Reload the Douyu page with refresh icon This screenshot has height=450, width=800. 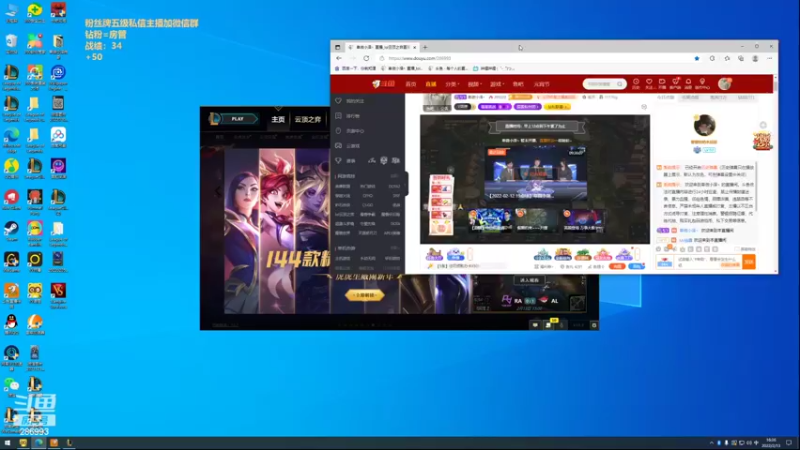[366, 58]
